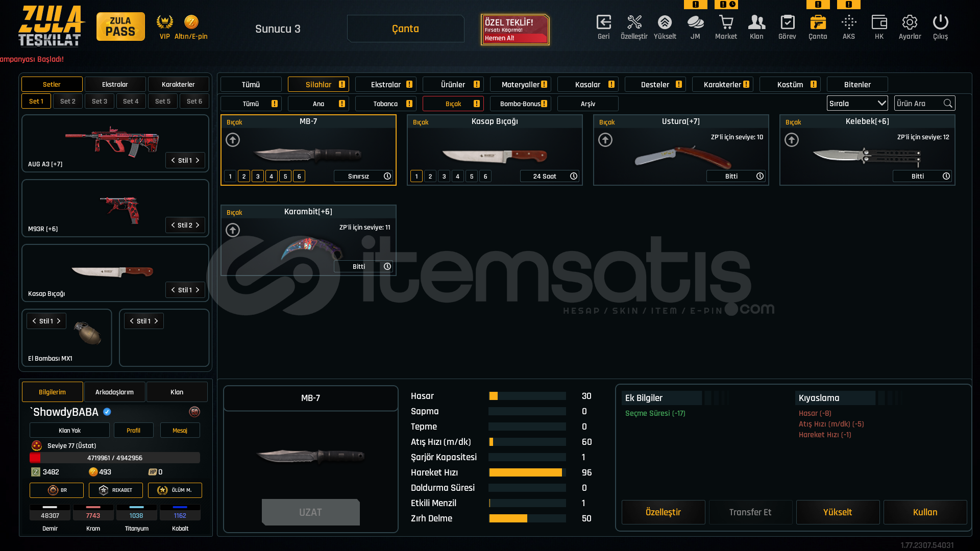980x551 pixels.
Task: Select Set 6 loadout
Action: click(x=194, y=101)
